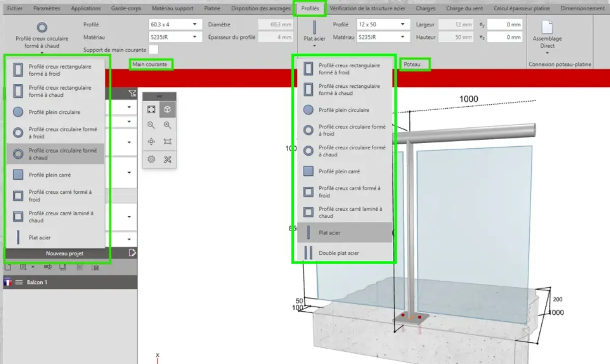Tick the Support de main courante checkbox
Viewport: 610px width, 364px height.
click(154, 50)
